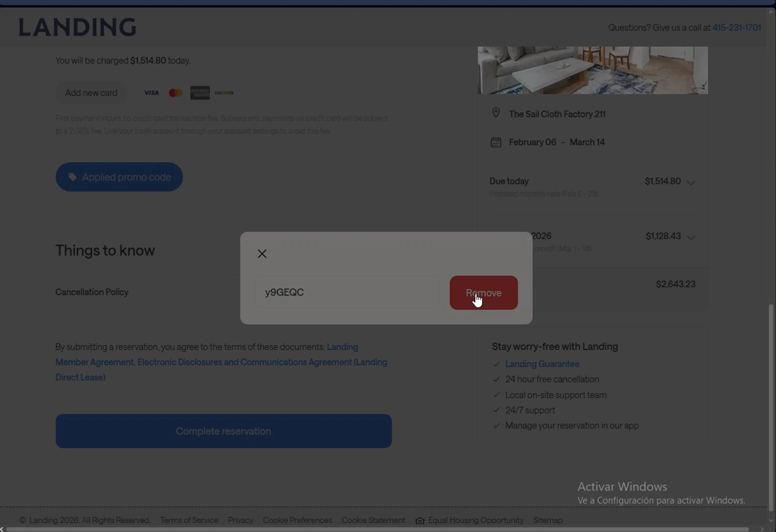
Task: Click the Discover card icon
Action: coord(225,93)
